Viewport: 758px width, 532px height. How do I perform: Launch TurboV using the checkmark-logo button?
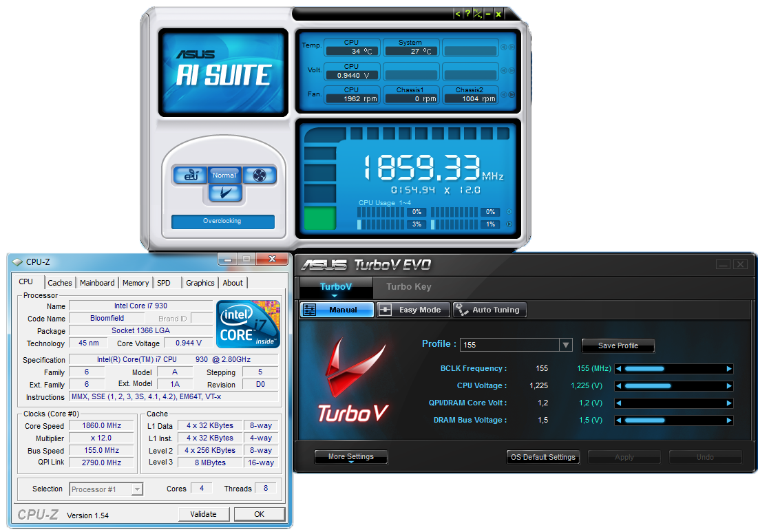tap(225, 193)
